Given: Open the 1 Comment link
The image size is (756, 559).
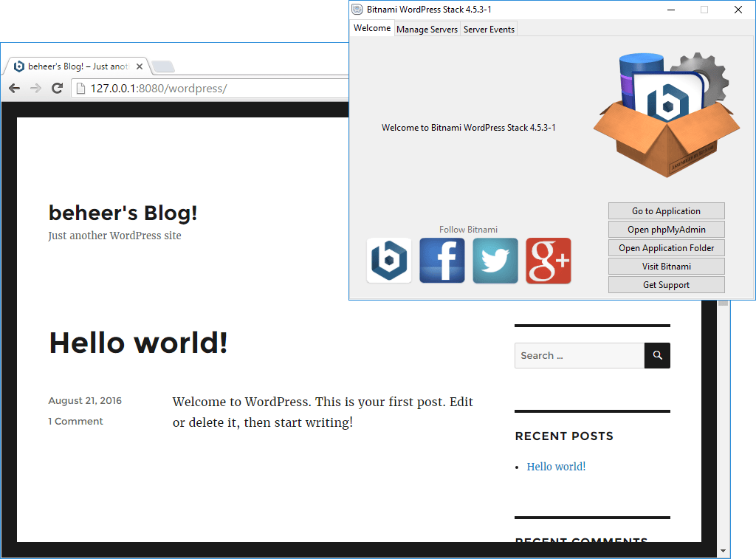Looking at the screenshot, I should [75, 421].
